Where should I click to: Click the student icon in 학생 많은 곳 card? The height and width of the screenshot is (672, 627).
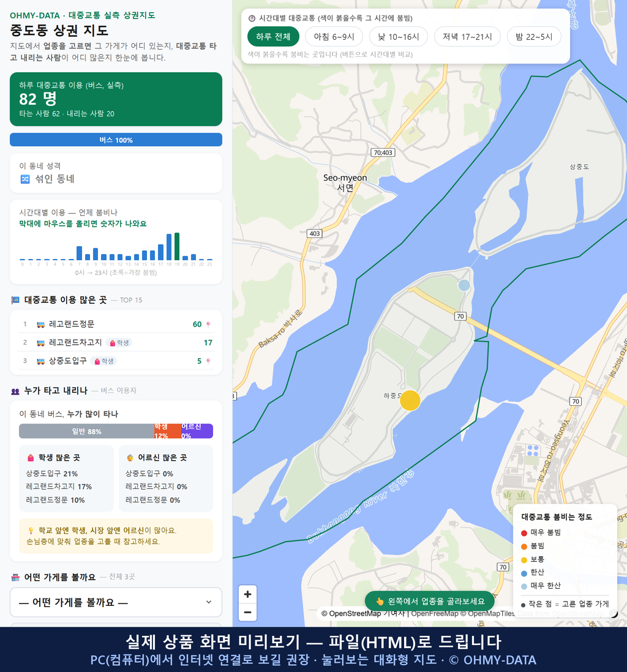coord(31,458)
